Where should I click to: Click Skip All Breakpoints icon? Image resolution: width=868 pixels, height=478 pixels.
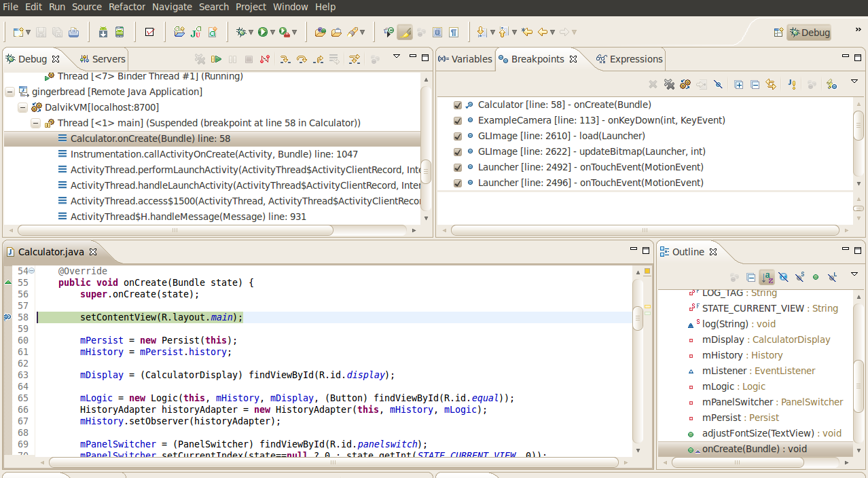[x=717, y=84]
